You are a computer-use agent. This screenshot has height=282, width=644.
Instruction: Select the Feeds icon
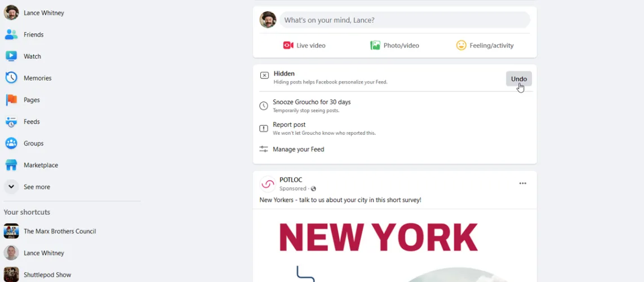click(11, 122)
